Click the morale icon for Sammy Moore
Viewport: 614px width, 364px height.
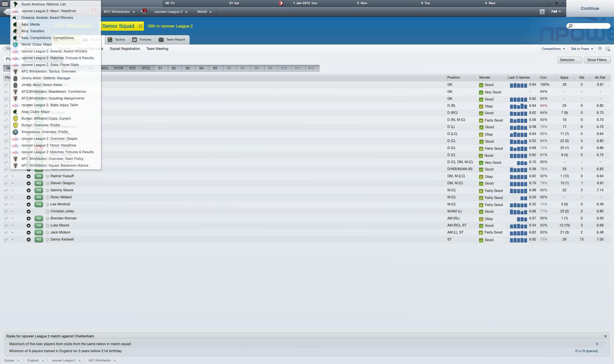(x=481, y=191)
